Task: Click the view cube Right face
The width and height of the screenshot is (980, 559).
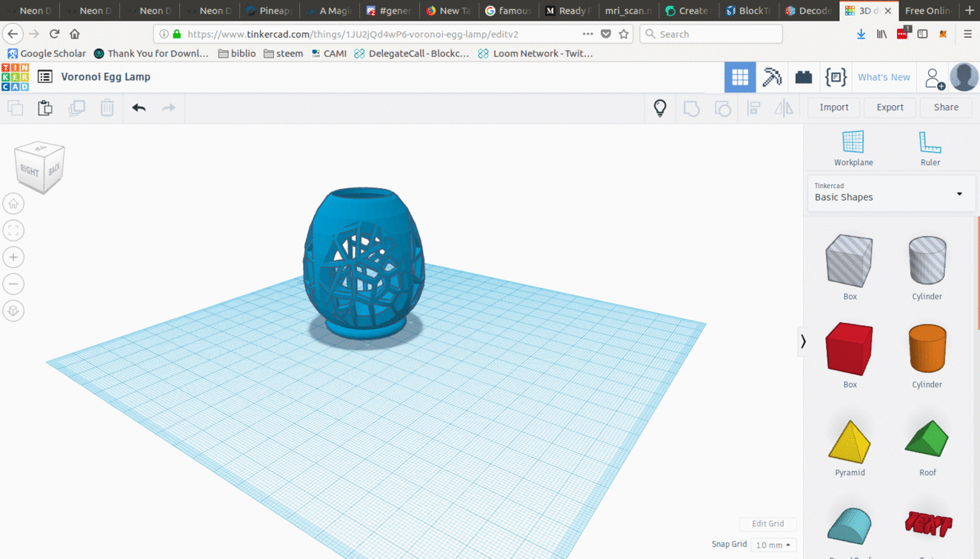Action: pos(29,171)
